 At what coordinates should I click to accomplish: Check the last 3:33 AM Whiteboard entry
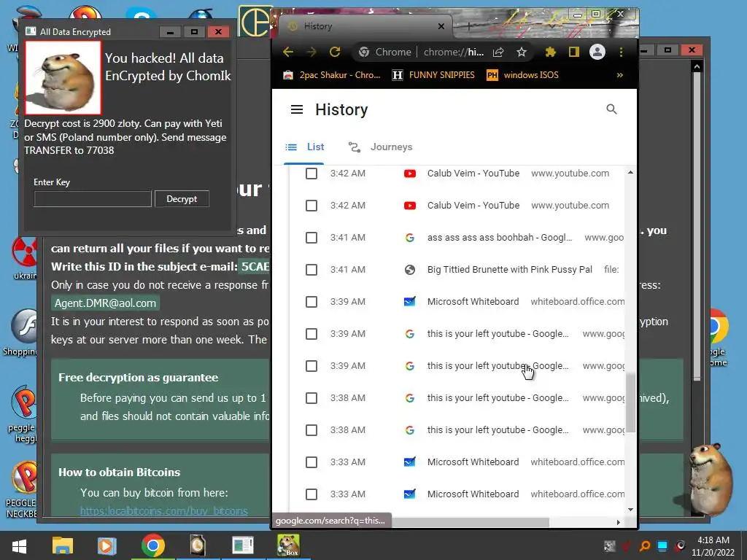tap(311, 494)
